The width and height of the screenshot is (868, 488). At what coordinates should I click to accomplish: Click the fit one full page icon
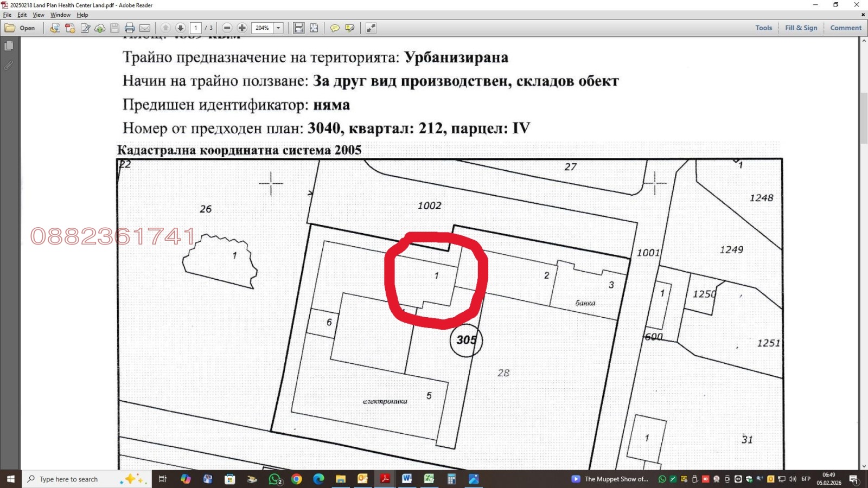[x=314, y=28]
